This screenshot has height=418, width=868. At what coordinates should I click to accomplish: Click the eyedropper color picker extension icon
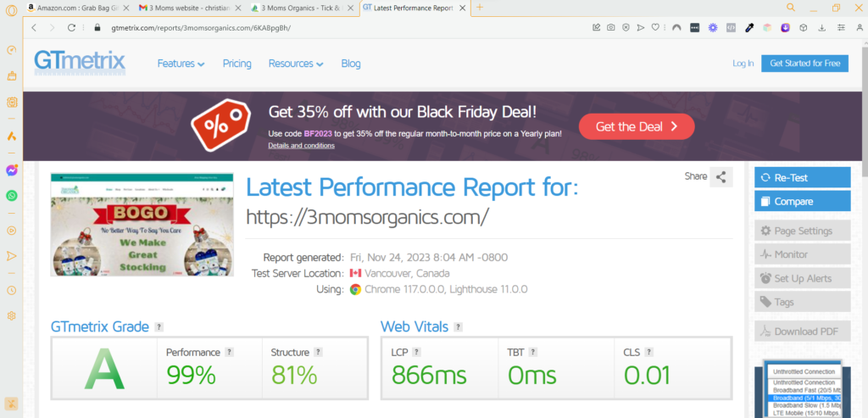pyautogui.click(x=749, y=27)
